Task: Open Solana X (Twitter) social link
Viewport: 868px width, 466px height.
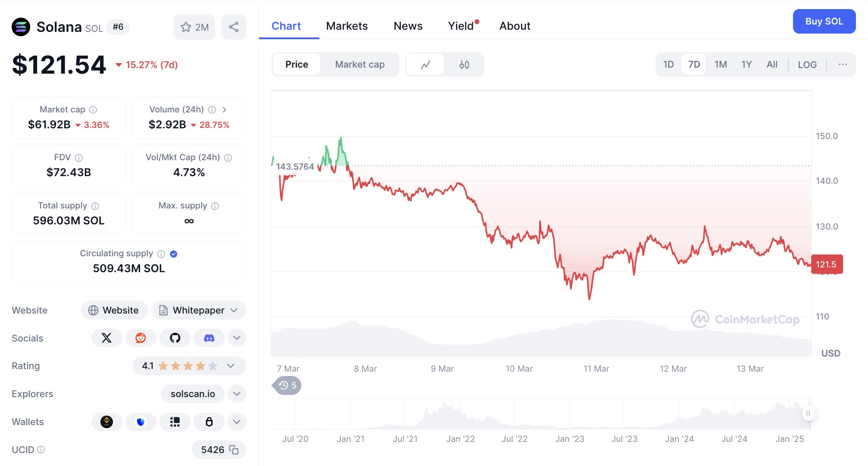Action: pos(106,338)
